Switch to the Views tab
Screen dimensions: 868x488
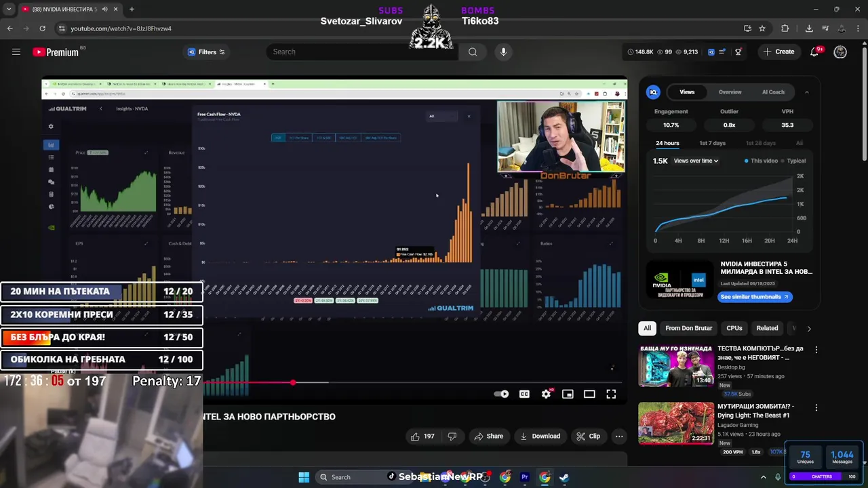click(x=687, y=92)
